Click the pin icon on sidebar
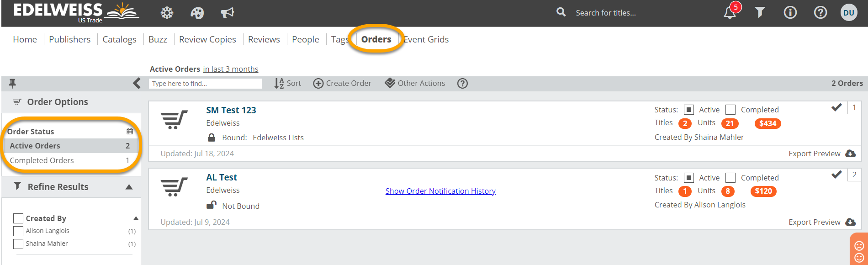 [12, 83]
